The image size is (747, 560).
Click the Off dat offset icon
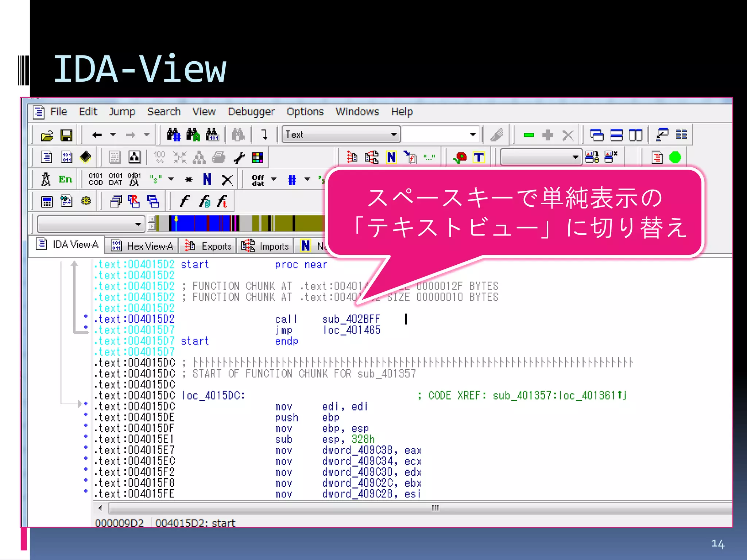click(258, 179)
